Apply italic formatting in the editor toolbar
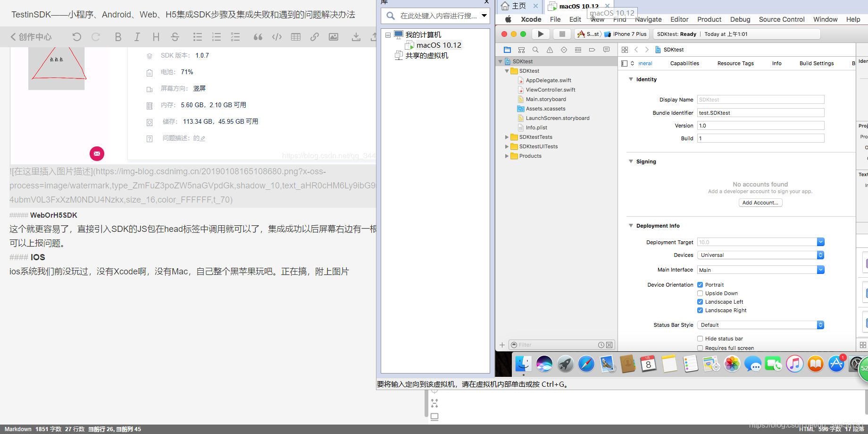This screenshot has height=434, width=868. [x=137, y=37]
